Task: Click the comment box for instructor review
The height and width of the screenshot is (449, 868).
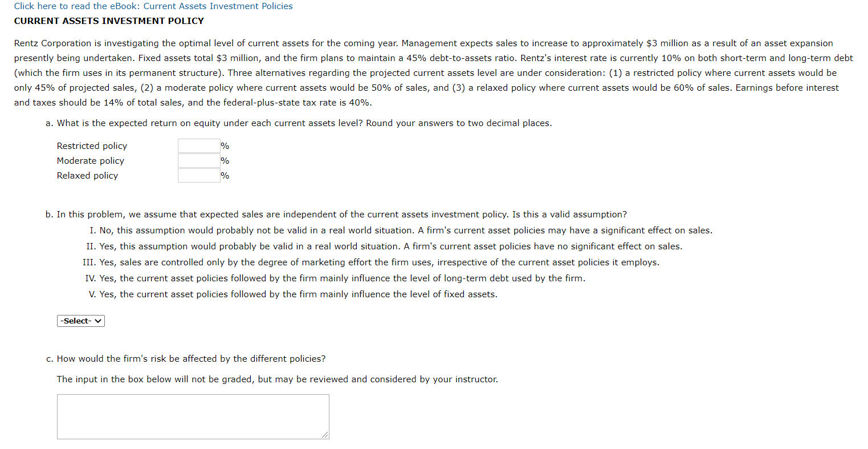Action: 193,415
